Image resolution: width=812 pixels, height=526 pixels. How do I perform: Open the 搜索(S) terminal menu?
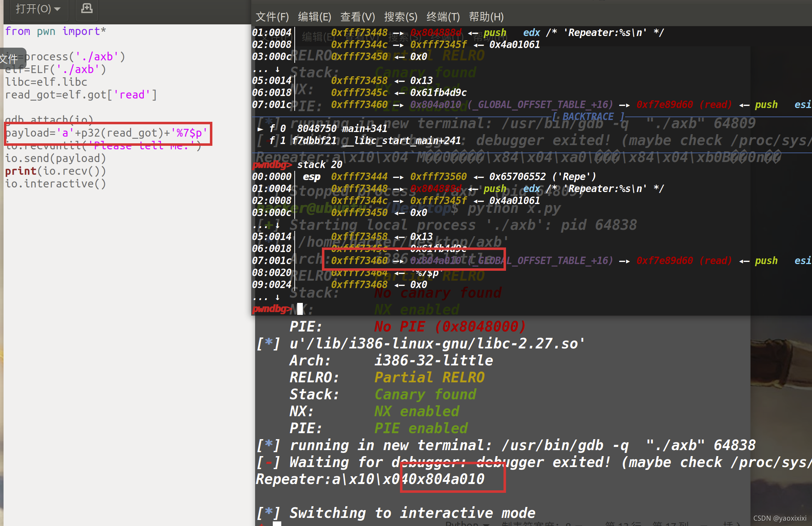pyautogui.click(x=400, y=17)
